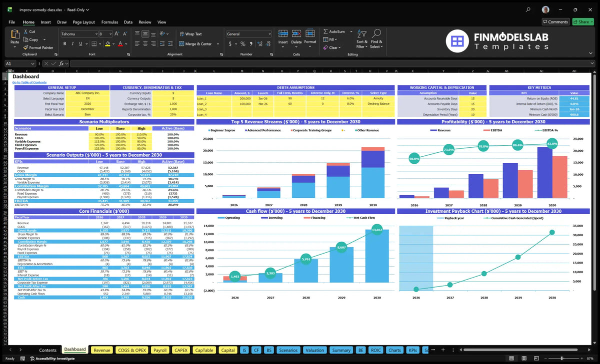
Task: Toggle Middle Align in Alignment group
Action: [145, 34]
